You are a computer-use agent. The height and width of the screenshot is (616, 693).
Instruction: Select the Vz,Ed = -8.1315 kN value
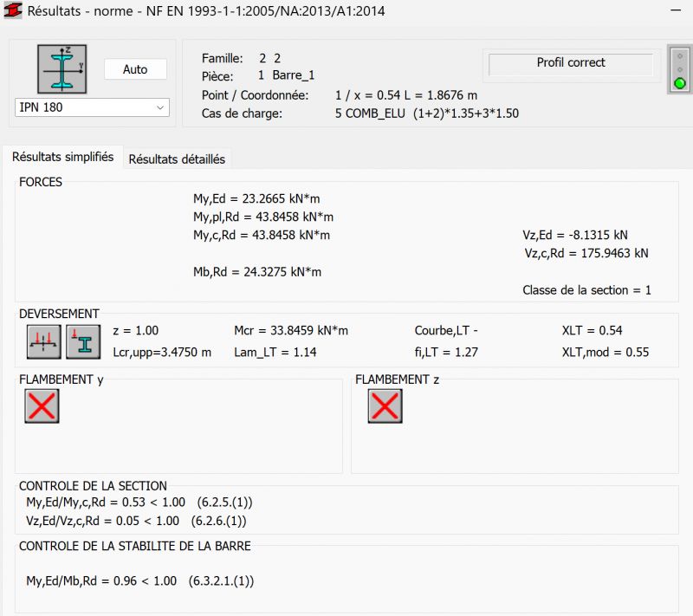(575, 235)
